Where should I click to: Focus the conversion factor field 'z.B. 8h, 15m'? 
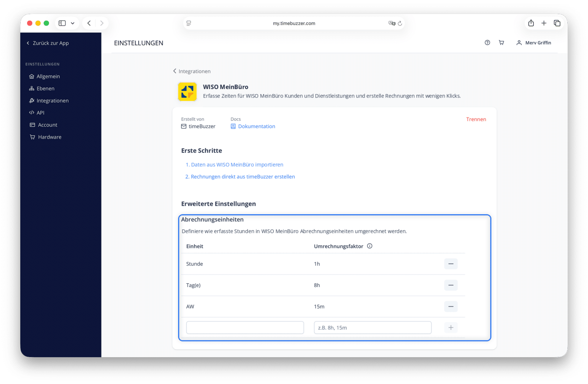(x=373, y=328)
